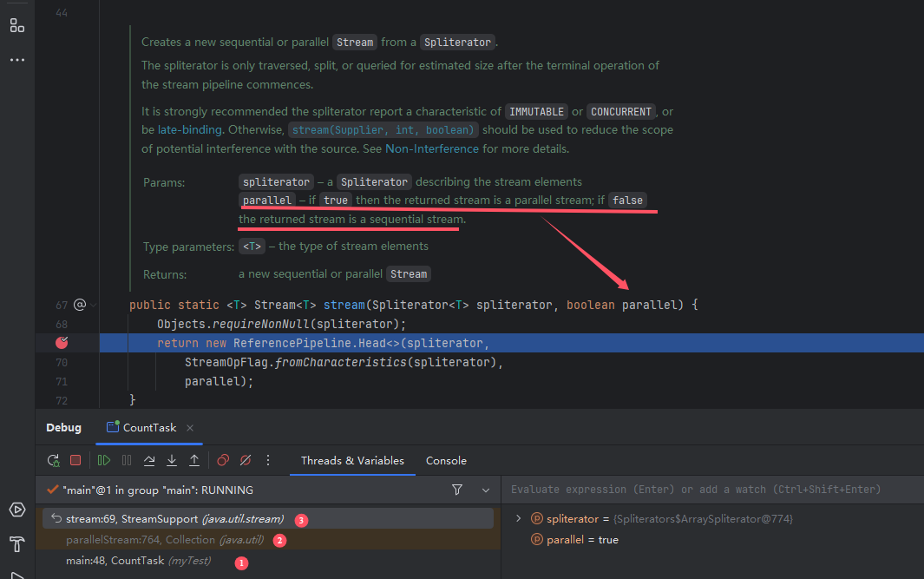Screen dimensions: 924x579
Task: Open the Non-Interference documentation link
Action: coord(432,148)
